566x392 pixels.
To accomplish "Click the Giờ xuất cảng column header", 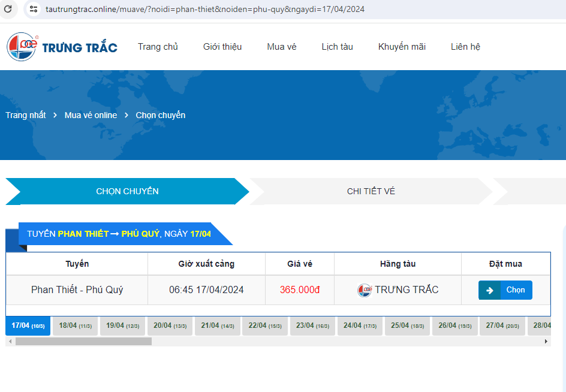I will click(206, 264).
